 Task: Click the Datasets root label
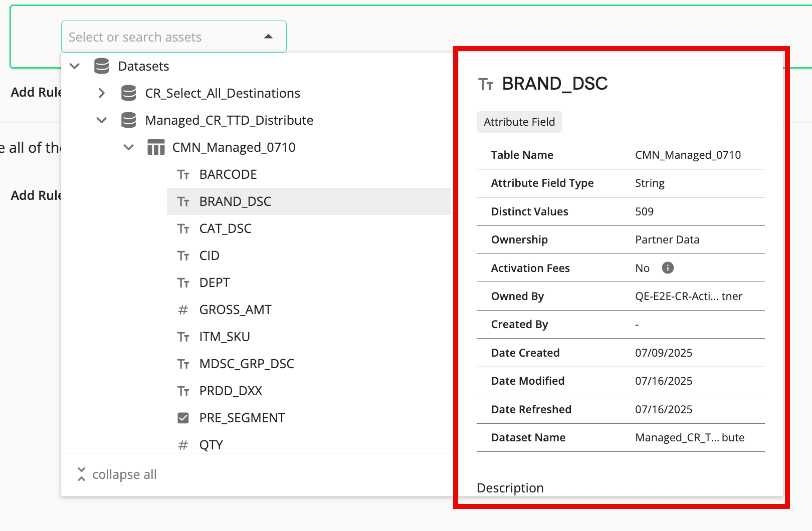pyautogui.click(x=143, y=66)
